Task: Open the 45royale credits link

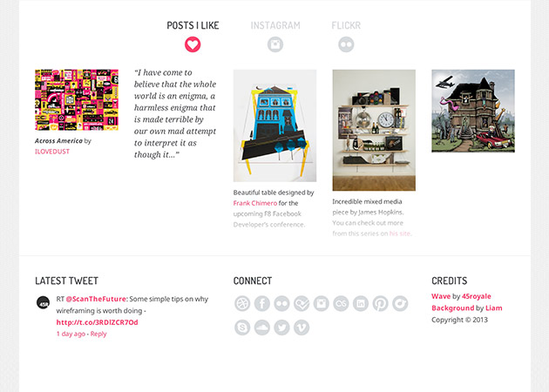Action: tap(474, 296)
